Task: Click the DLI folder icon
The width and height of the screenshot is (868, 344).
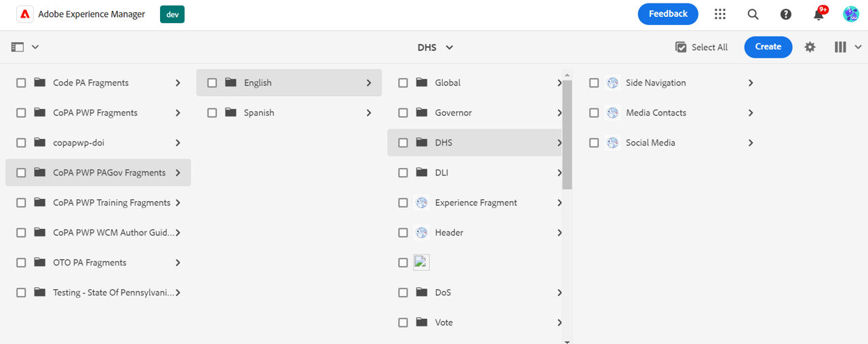Action: tap(422, 173)
